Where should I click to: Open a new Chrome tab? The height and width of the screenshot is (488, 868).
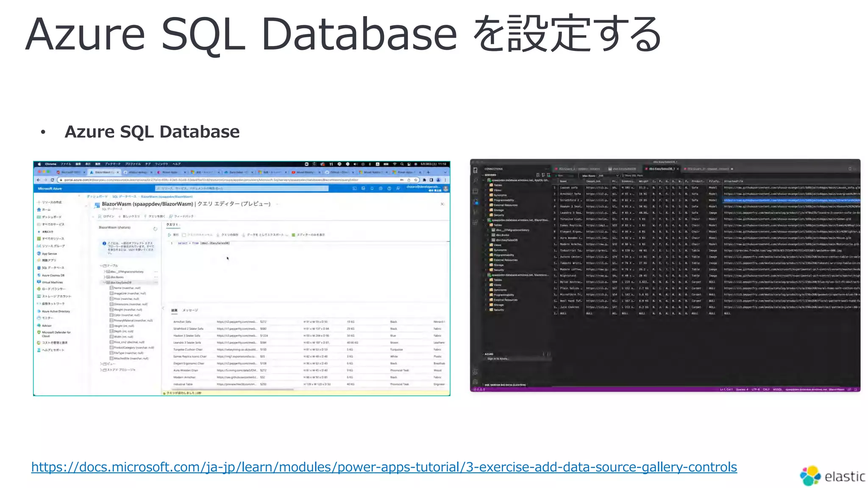click(428, 172)
